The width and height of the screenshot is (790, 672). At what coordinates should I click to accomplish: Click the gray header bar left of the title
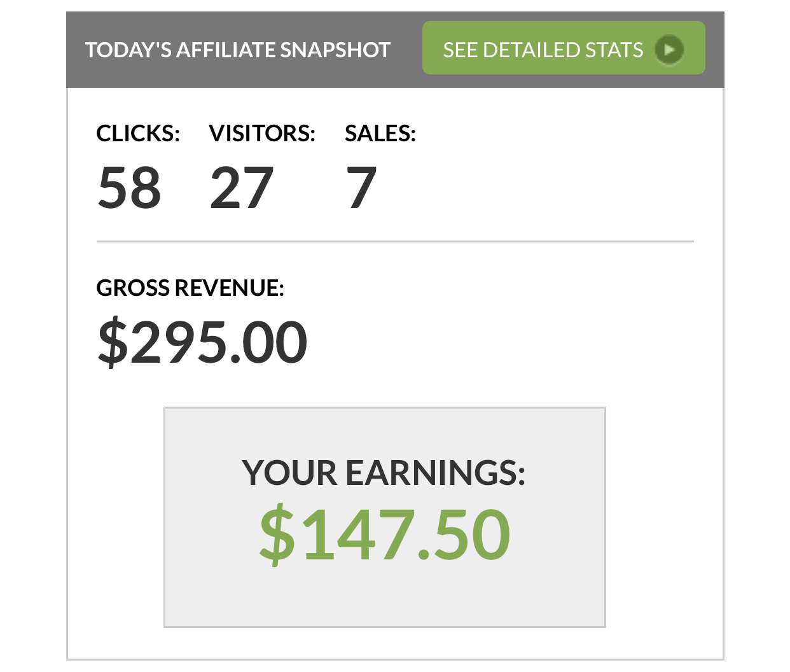point(76,50)
